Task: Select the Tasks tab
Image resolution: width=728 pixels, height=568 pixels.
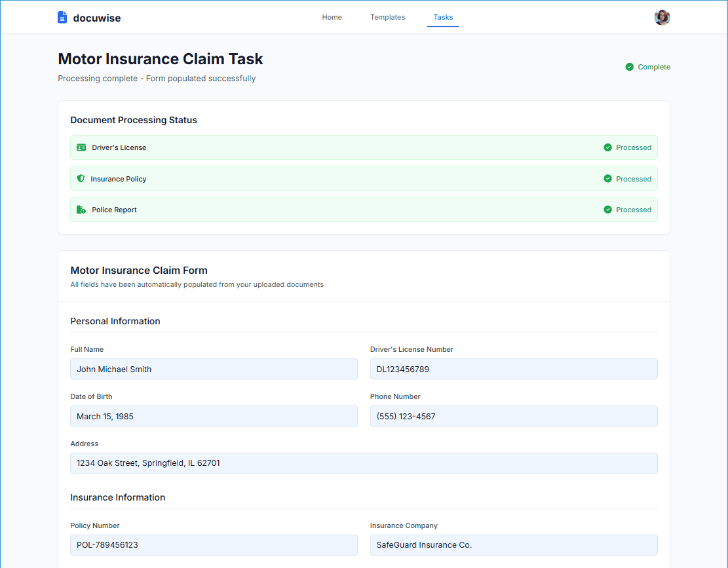Action: tap(443, 17)
